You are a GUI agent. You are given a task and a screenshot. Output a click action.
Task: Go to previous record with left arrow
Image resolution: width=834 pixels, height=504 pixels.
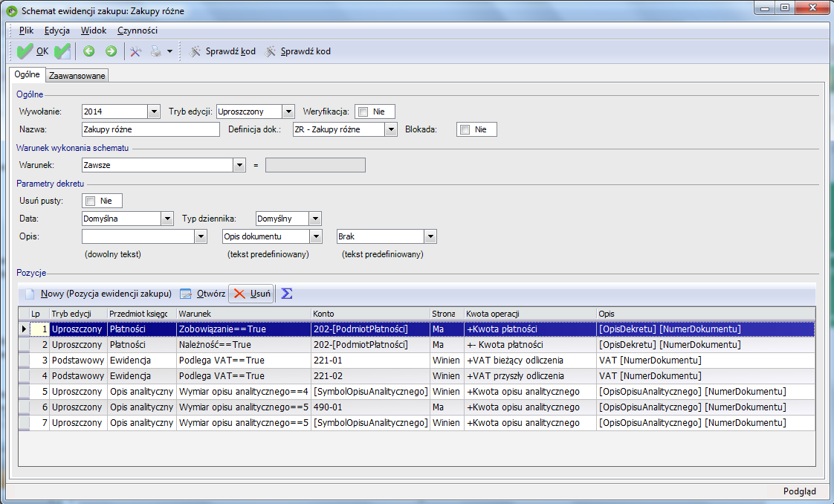click(x=88, y=51)
